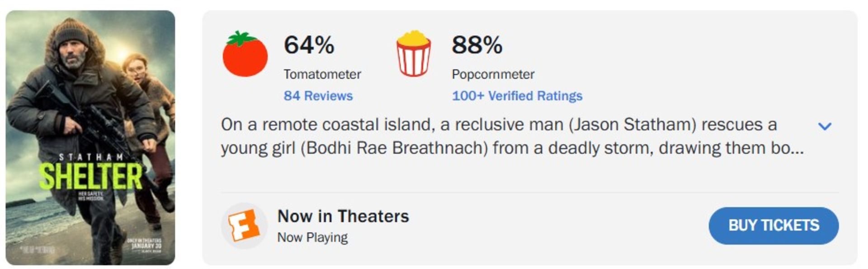Click the Now in Theaters heading
This screenshot has height=269, width=868.
tap(343, 216)
